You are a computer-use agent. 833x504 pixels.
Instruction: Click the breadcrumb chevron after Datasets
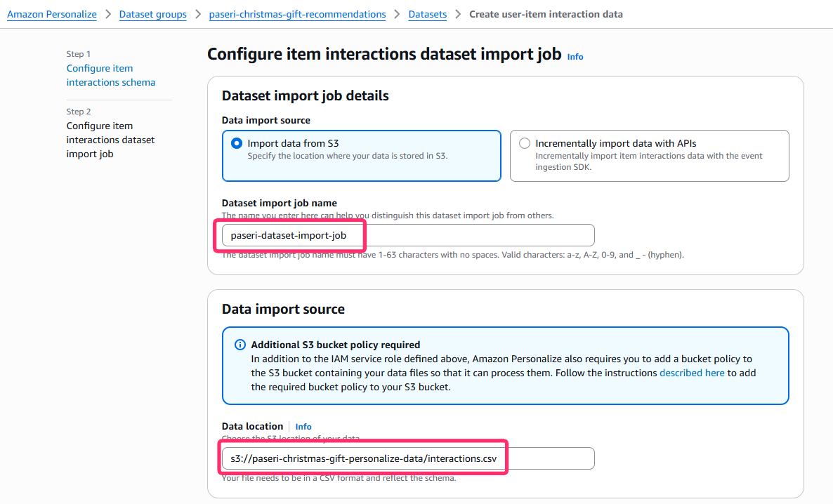(458, 14)
